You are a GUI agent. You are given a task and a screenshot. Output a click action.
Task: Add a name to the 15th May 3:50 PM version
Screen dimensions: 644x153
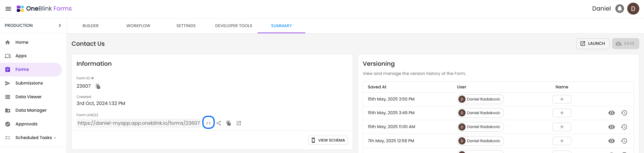pyautogui.click(x=562, y=99)
